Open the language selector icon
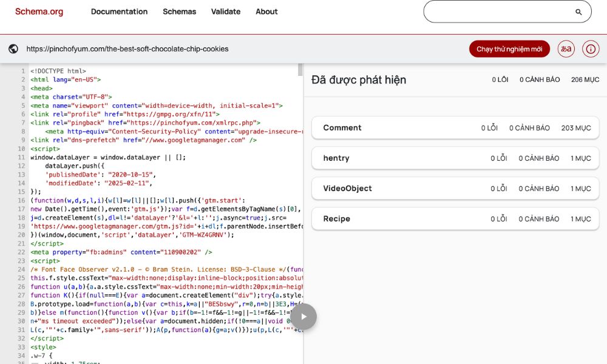Image resolution: width=607 pixels, height=364 pixels. (566, 49)
